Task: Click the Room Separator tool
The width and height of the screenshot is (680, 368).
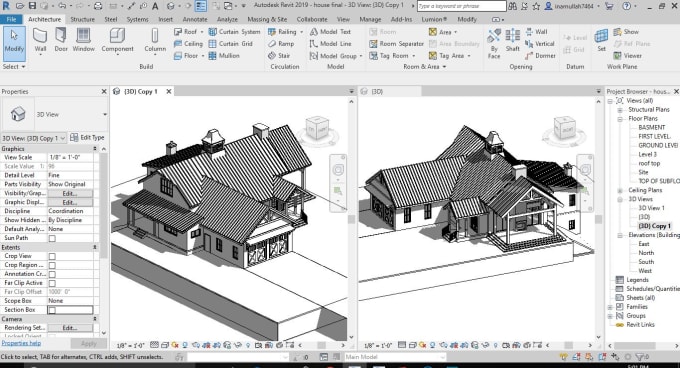Action: [396, 44]
